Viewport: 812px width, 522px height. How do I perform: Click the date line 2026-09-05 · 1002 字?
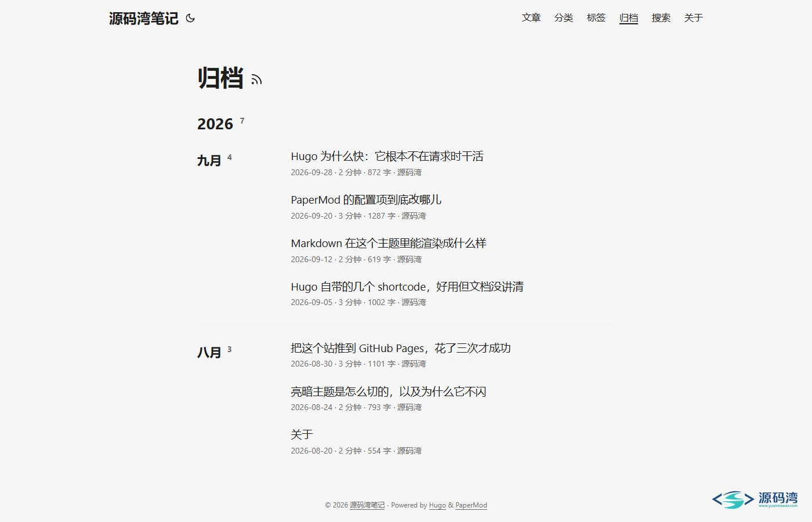[358, 302]
